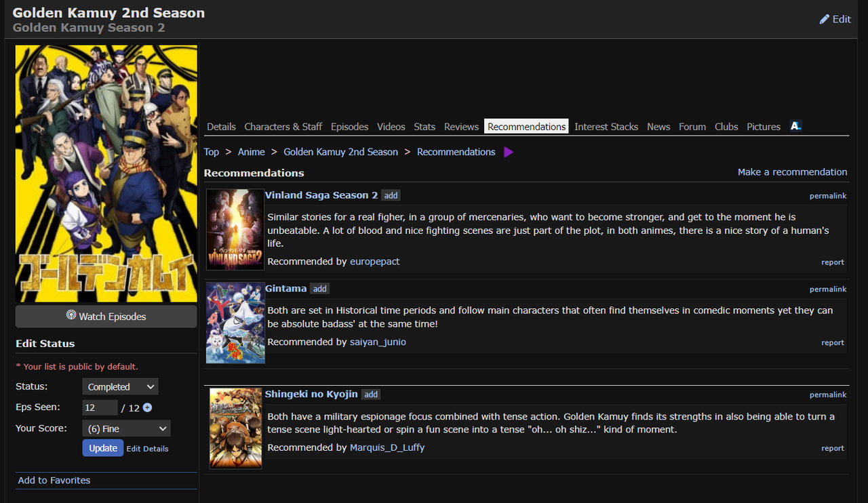Open the Status dropdown showing Completed
This screenshot has width=868, height=503.
pyautogui.click(x=120, y=386)
